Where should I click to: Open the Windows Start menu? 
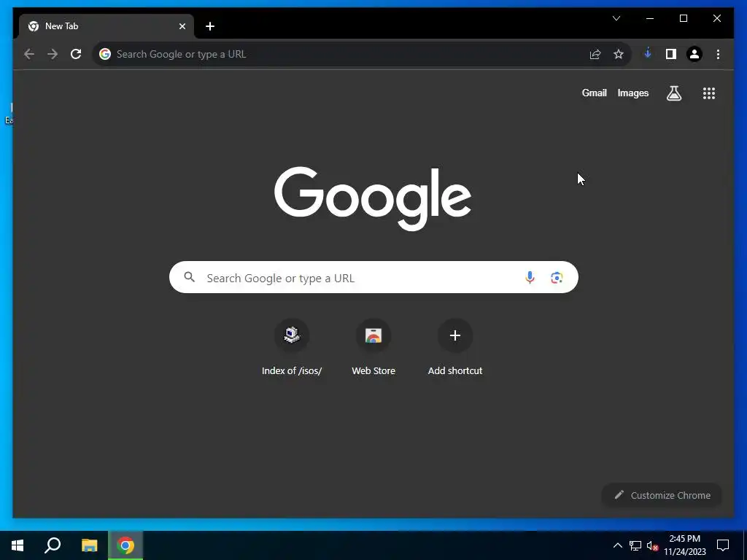coord(18,545)
